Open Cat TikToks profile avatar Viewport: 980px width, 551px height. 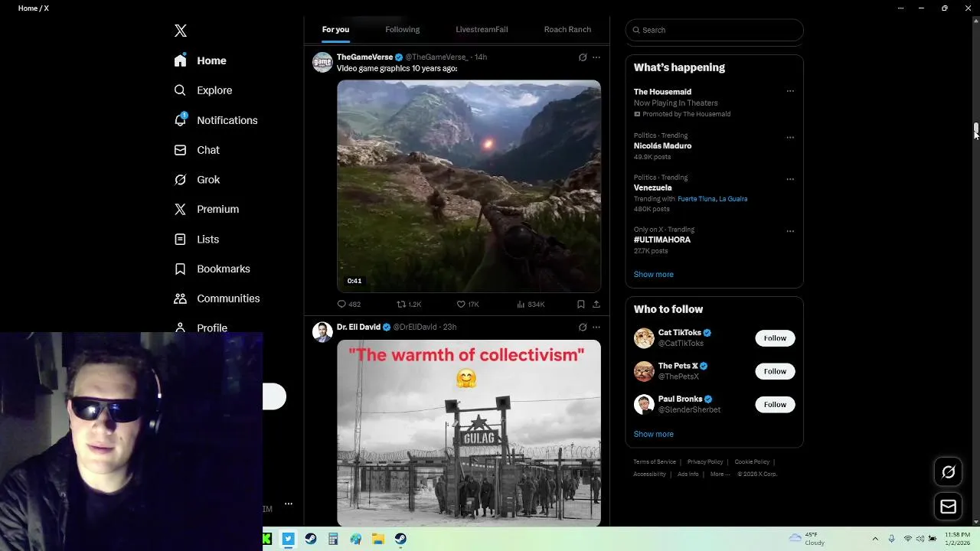point(644,337)
